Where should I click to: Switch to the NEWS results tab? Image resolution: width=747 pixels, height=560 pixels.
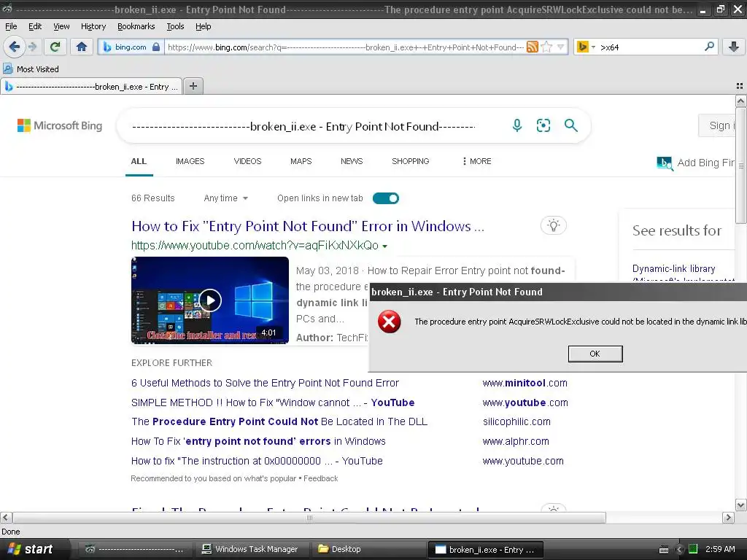[352, 161]
